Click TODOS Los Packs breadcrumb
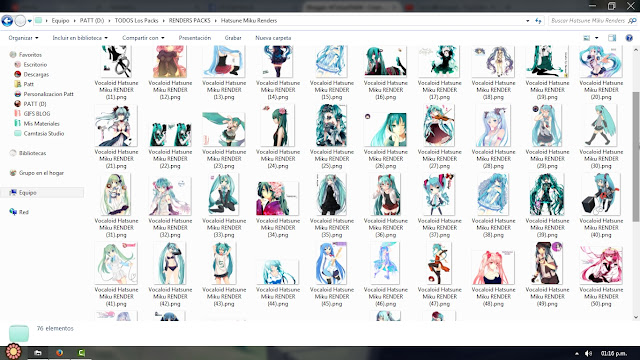 tap(136, 20)
